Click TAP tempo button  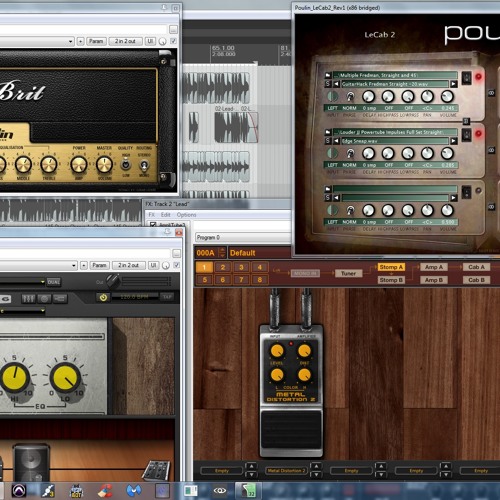point(167,297)
